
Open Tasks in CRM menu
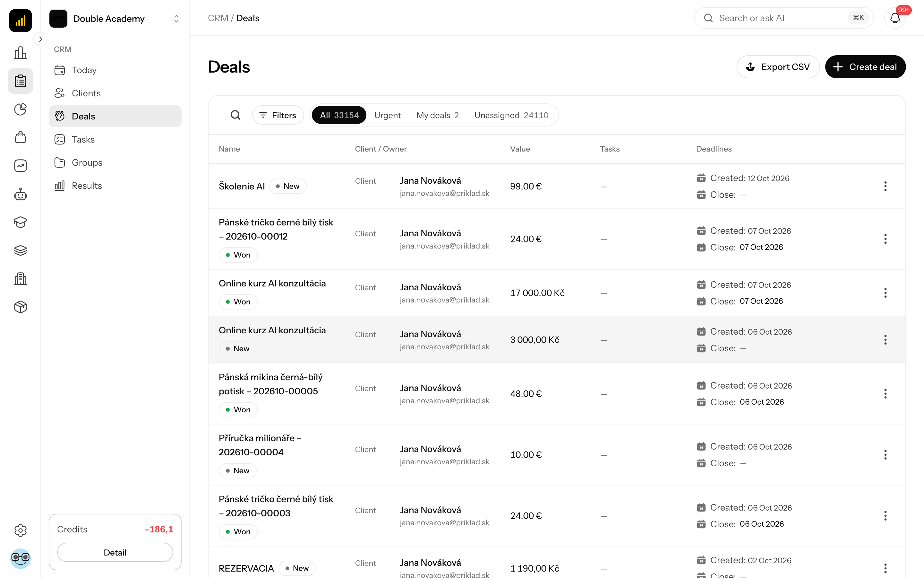point(115,139)
